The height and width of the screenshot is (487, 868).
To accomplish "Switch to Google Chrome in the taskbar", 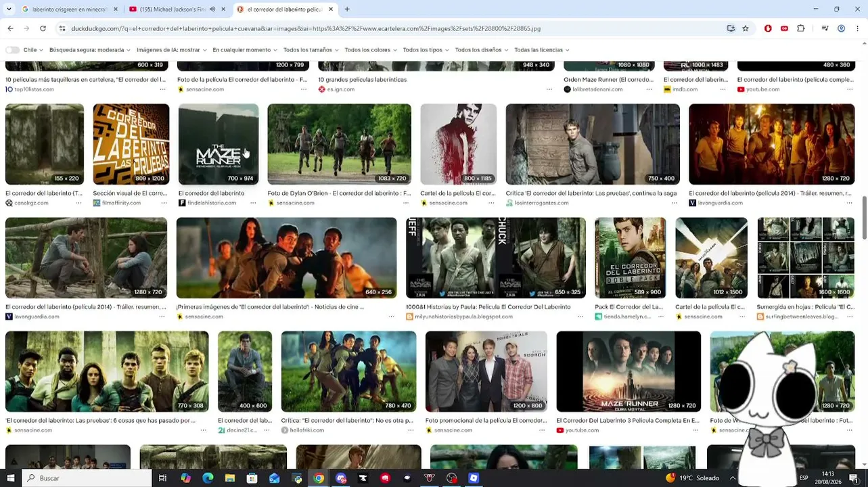I will coord(319,478).
